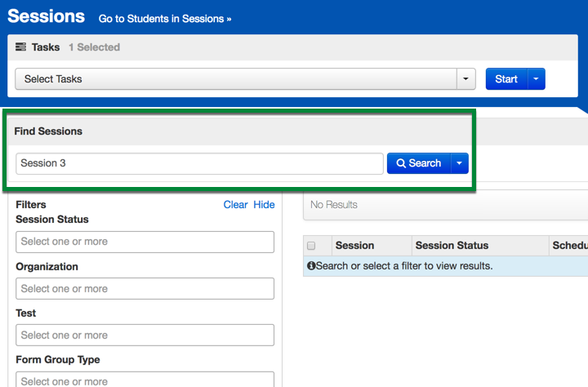The image size is (588, 387).
Task: Open the Form Group Type filter field
Action: (x=145, y=380)
